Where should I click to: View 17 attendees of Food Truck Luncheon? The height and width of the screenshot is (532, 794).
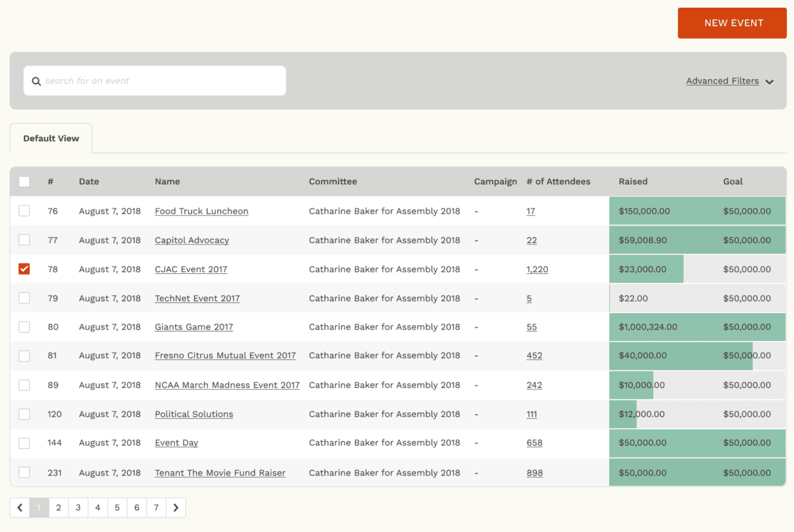pos(531,211)
